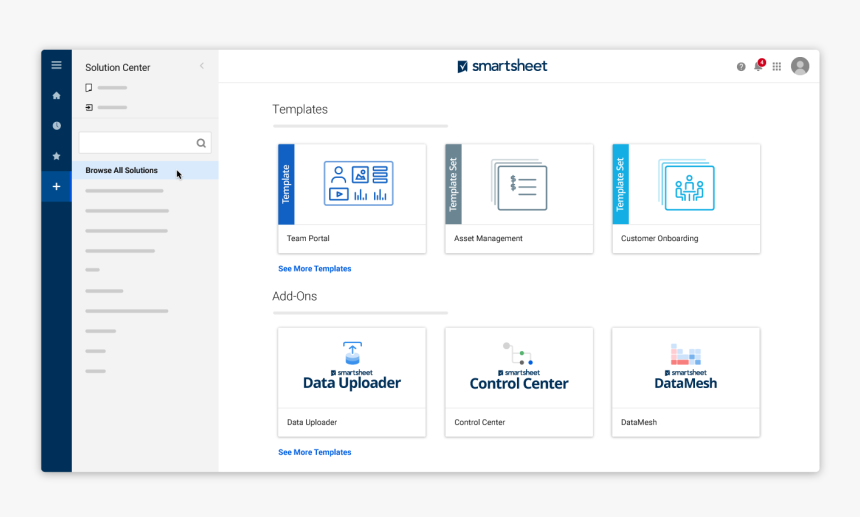Open the Data Uploader add-on card

tap(352, 382)
